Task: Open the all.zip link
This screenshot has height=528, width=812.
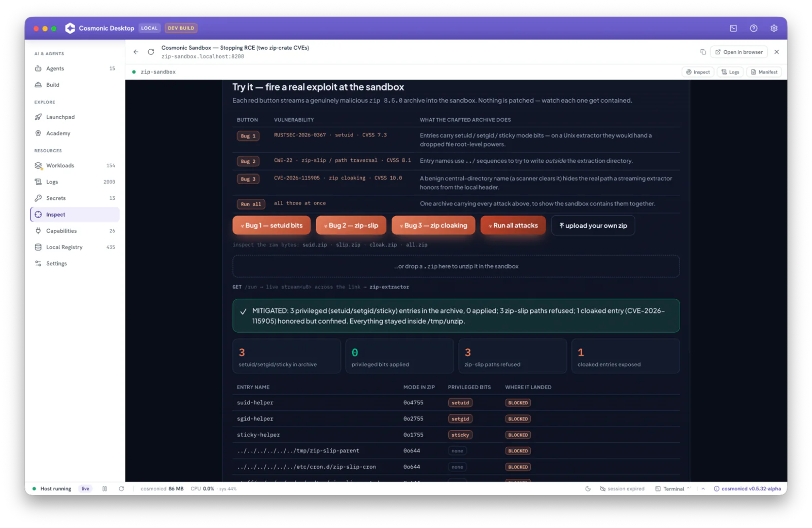Action: point(417,245)
